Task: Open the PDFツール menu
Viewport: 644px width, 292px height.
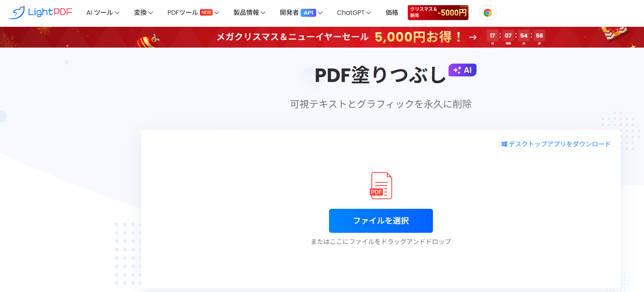Action: click(x=193, y=13)
